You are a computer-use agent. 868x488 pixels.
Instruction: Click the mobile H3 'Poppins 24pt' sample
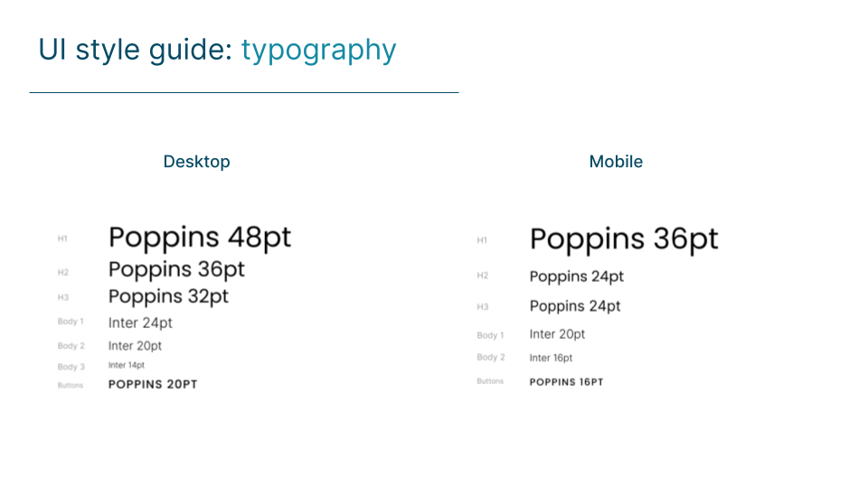coord(575,306)
